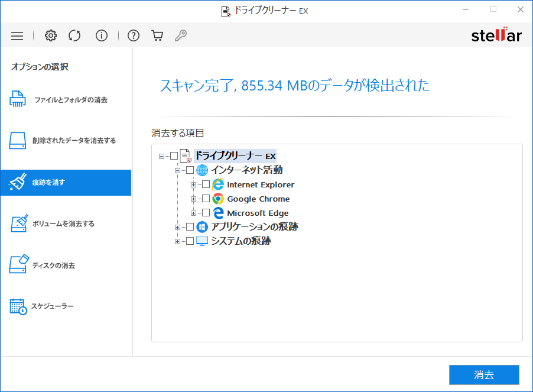Screen dimensions: 533x392
Task: Expand the アプリケーションの痕跡 tree node
Action: 178,226
